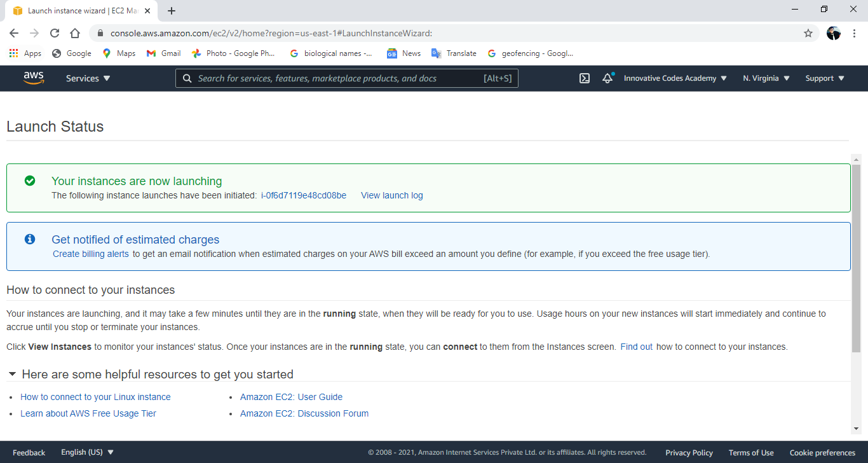Click the page scrollbar on the right
Image resolution: width=868 pixels, height=463 pixels.
tap(856, 254)
